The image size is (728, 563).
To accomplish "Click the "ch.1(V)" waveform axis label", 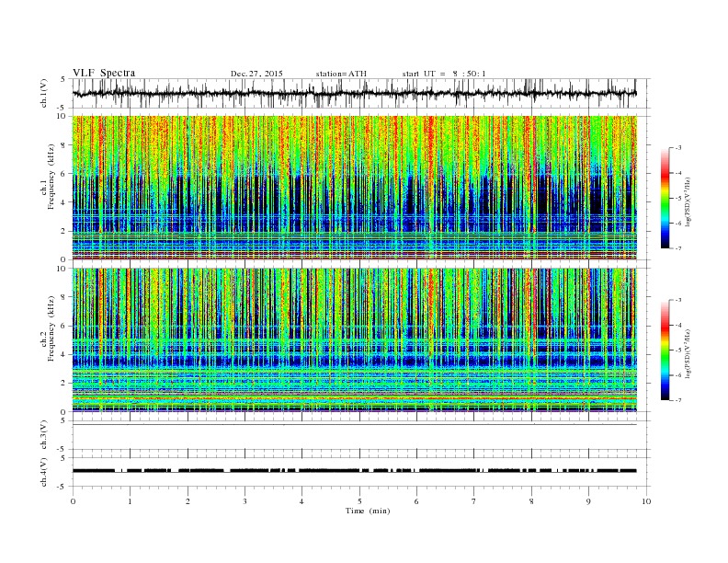I will [x=44, y=93].
